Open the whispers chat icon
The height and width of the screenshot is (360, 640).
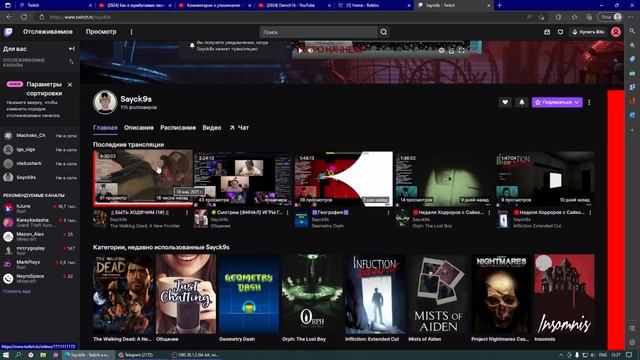[x=560, y=32]
